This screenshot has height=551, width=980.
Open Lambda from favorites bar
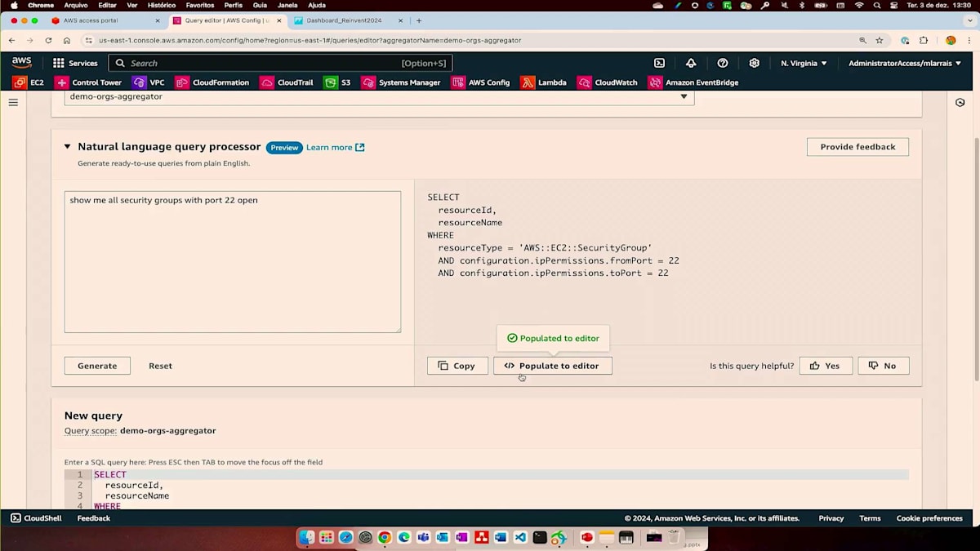click(543, 82)
